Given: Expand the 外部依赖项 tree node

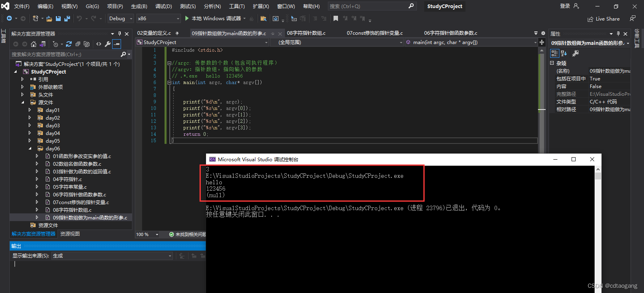Looking at the screenshot, I should click(23, 87).
